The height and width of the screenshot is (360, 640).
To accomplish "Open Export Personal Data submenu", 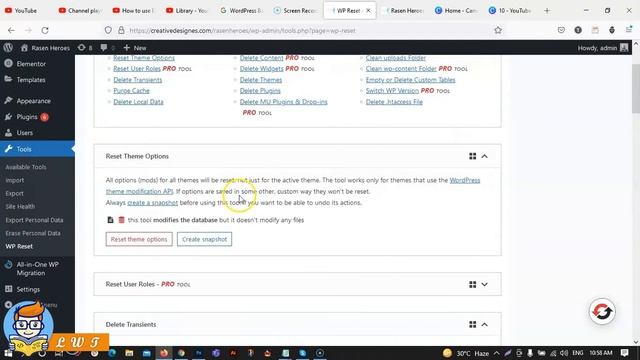I will coord(34,220).
